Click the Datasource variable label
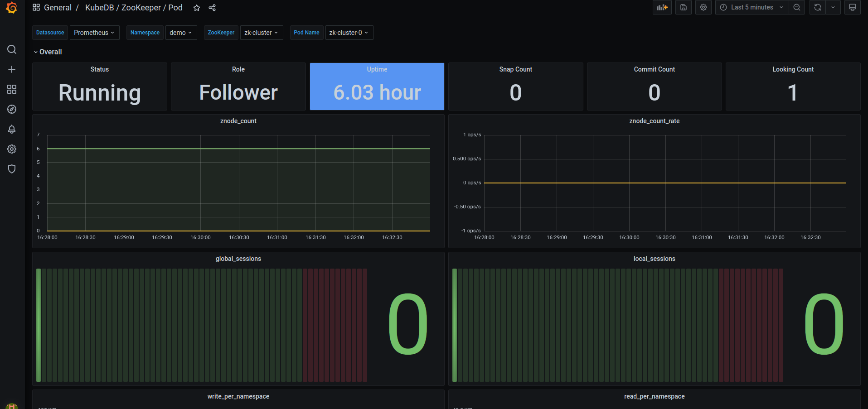This screenshot has width=868, height=409. [x=50, y=33]
